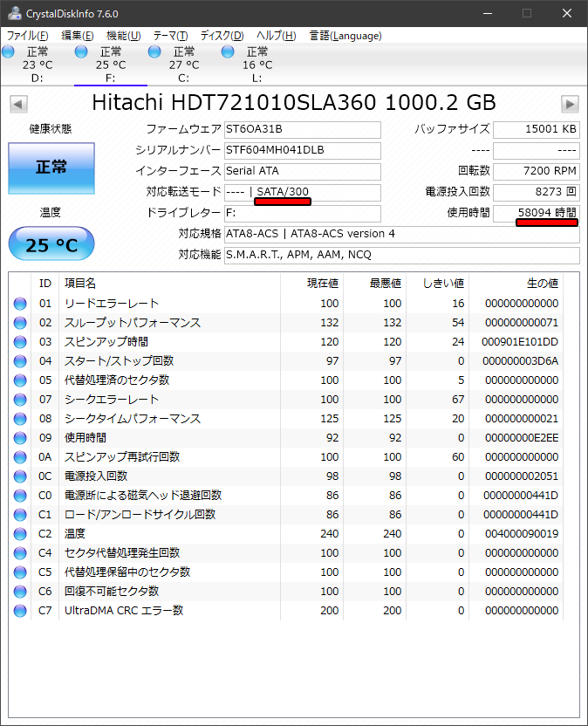Click the シリアルナンバー field

click(303, 150)
